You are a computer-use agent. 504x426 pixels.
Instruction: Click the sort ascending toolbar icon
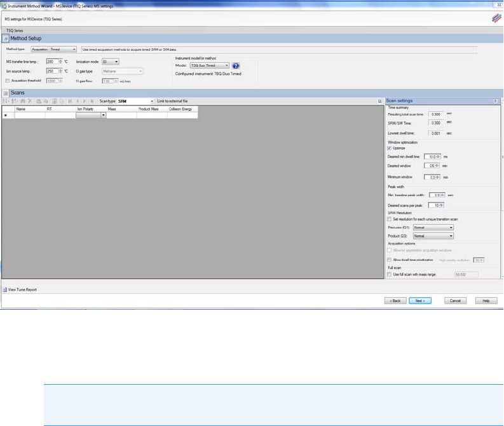point(5,101)
